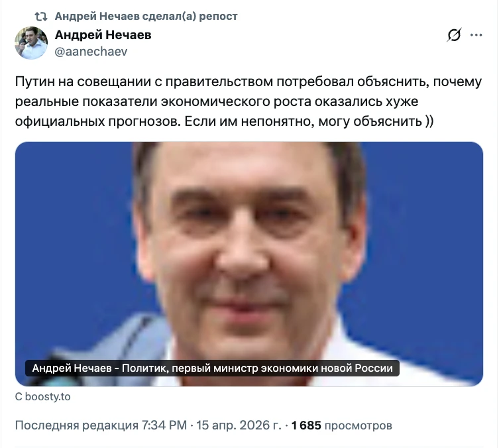This screenshot has width=499, height=448.
Task: Open the boosty.to link card image
Action: [x=249, y=264]
